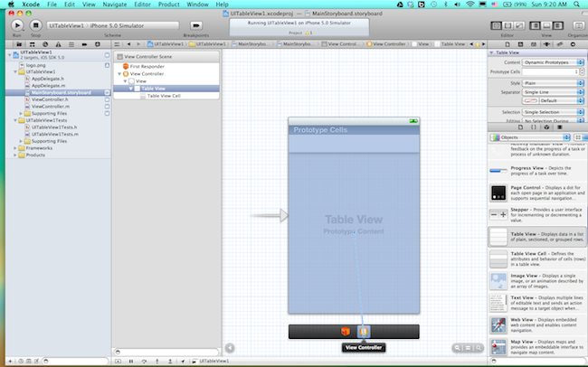The height and width of the screenshot is (367, 588).
Task: Open the Product menu
Action: [169, 5]
